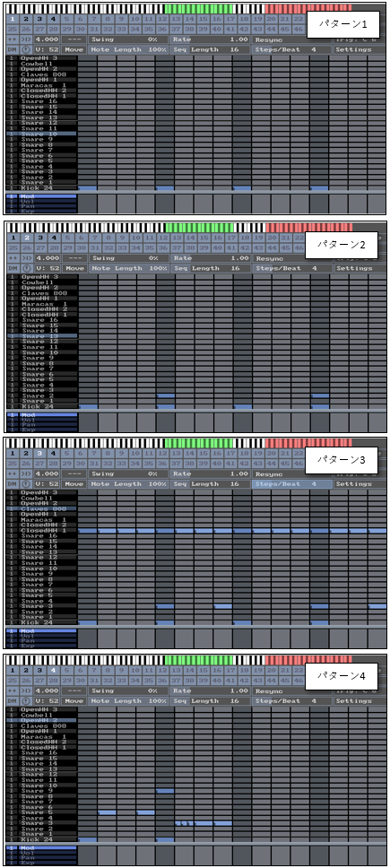Image resolution: width=390 pixels, height=868 pixels.
Task: Toggle Kick 24 step 13 note in パターン1
Action: coord(319,188)
